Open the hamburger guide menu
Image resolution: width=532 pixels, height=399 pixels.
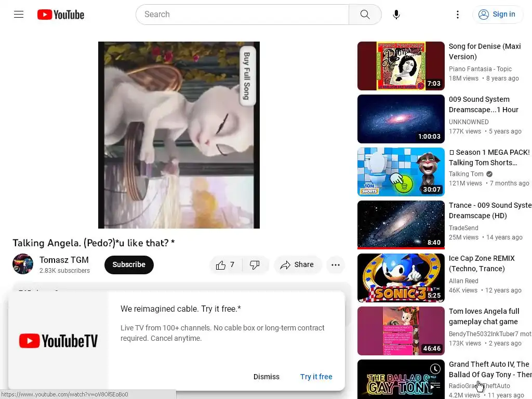pos(19,14)
